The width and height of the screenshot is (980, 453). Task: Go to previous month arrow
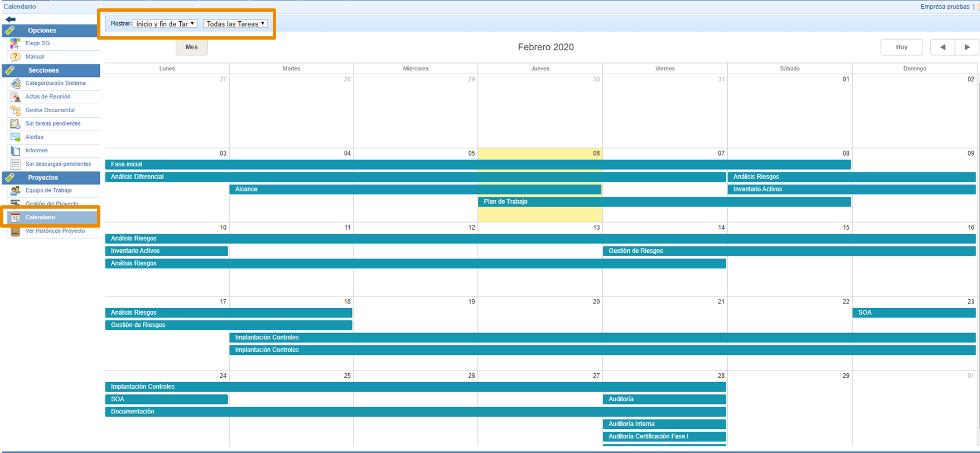click(x=943, y=47)
